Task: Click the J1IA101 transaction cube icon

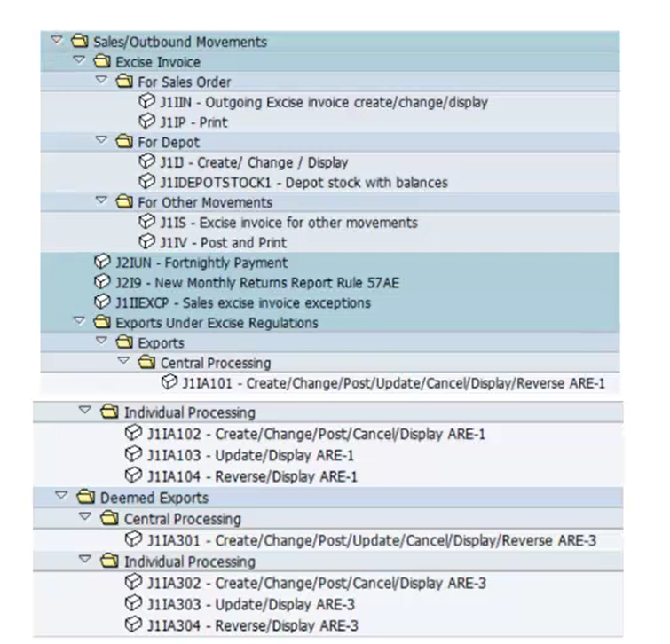Action: pyautogui.click(x=169, y=382)
